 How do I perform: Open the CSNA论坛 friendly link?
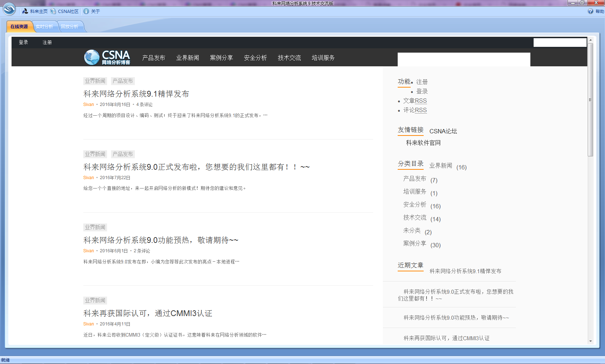click(443, 131)
